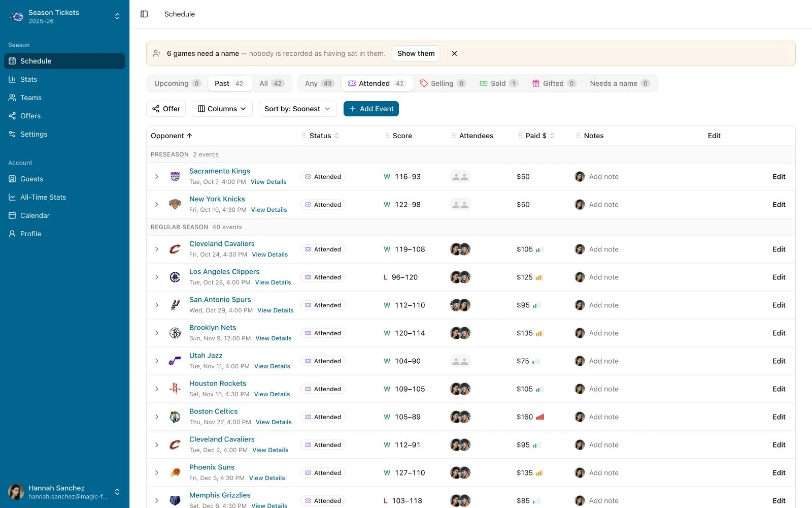Image resolution: width=812 pixels, height=508 pixels.
Task: Click the Boston Celtics logo
Action: pos(175,417)
